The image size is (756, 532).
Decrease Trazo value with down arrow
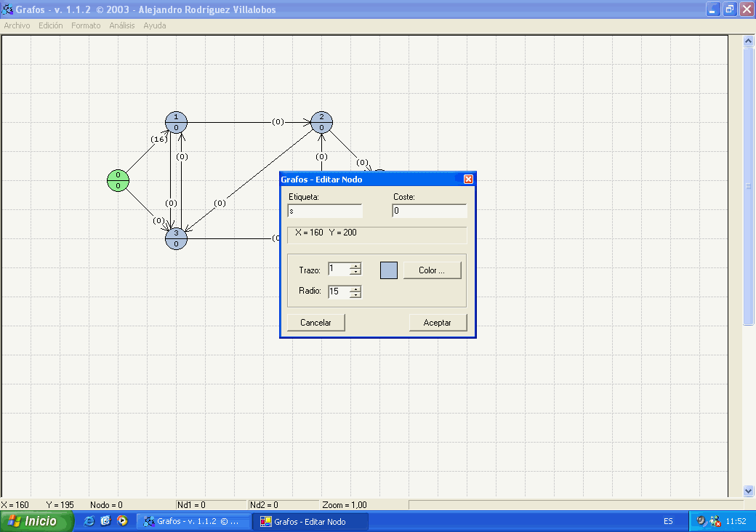coord(355,273)
